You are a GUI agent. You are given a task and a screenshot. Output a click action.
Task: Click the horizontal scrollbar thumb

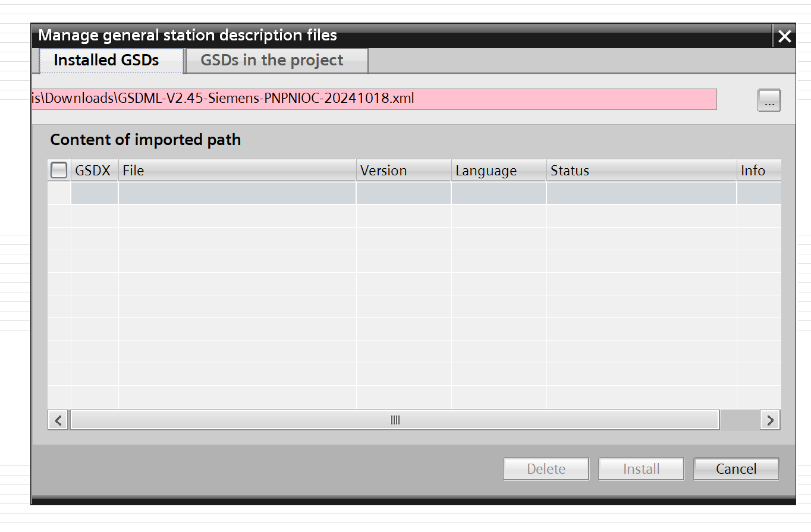[x=395, y=420]
